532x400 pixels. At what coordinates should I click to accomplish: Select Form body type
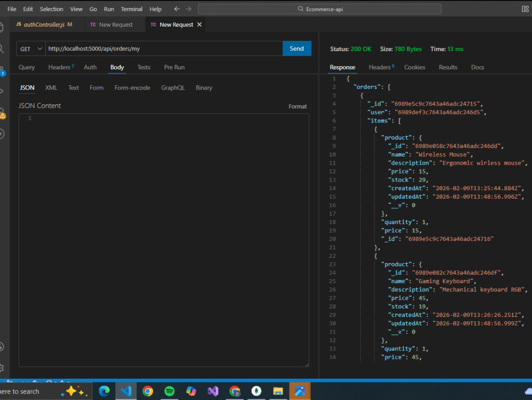pos(97,87)
